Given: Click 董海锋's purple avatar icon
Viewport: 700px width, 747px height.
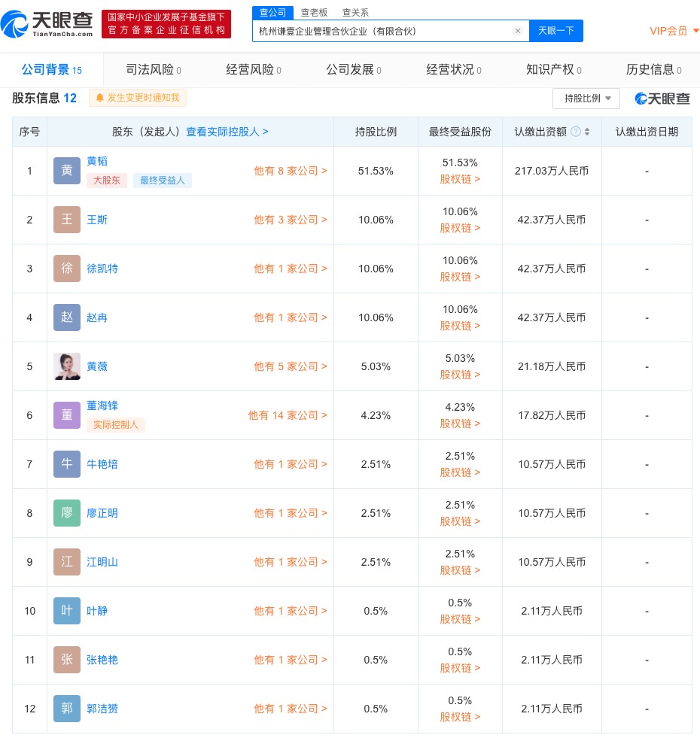Looking at the screenshot, I should coord(67,415).
